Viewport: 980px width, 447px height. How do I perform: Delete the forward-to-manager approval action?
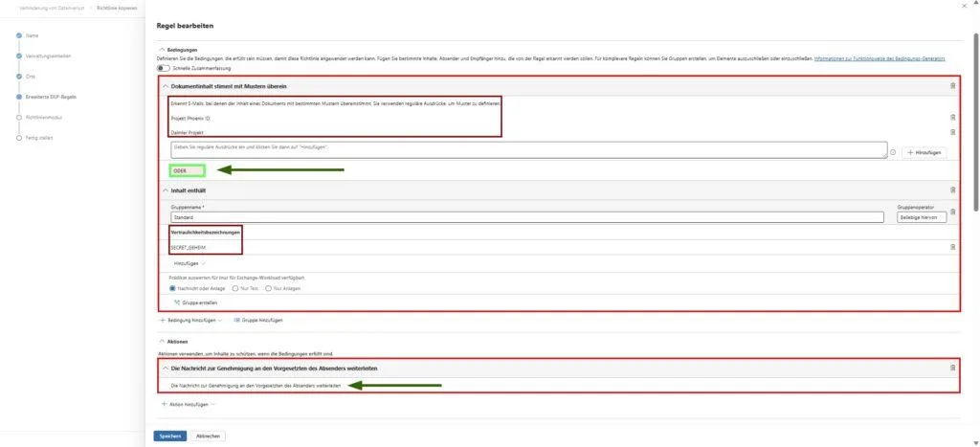(x=952, y=368)
